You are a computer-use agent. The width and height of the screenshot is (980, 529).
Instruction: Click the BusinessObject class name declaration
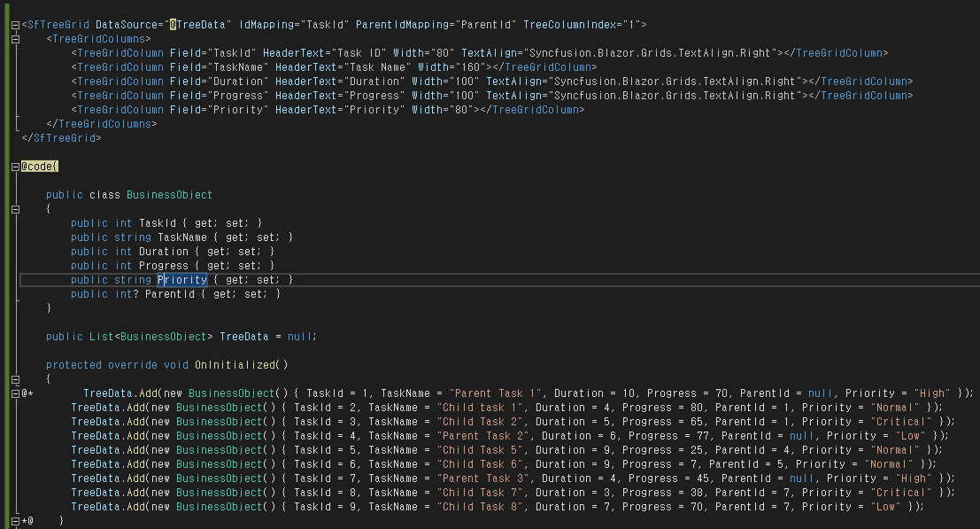[x=169, y=195]
